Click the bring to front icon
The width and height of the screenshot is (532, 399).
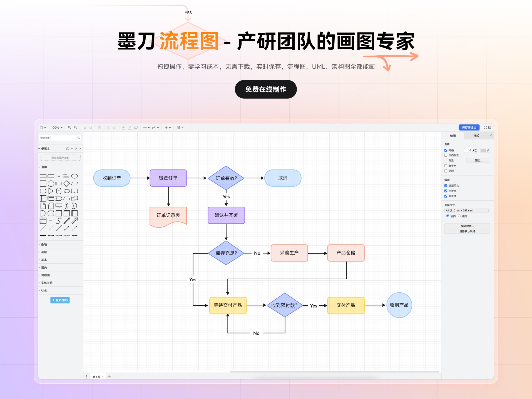[109, 128]
